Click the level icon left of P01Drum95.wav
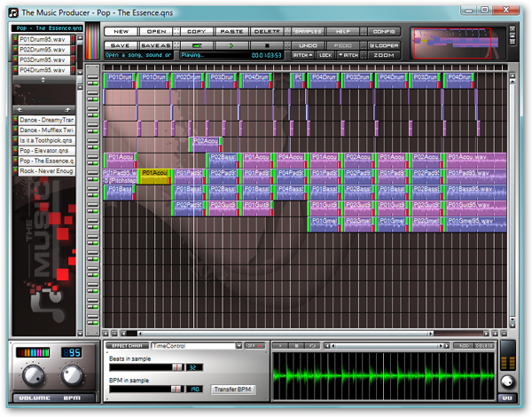This screenshot has height=417, width=532. click(x=15, y=39)
